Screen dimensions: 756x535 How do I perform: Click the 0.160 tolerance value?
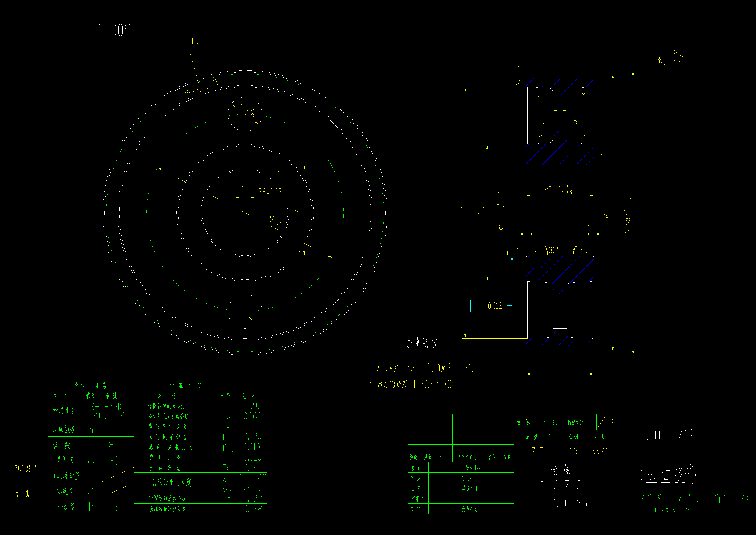point(252,427)
